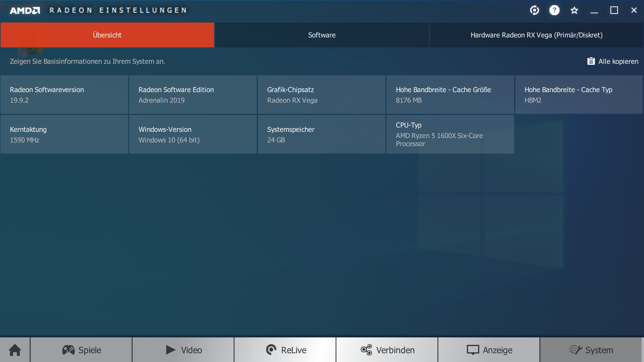Switch to the Software tab
This screenshot has height=362, width=644.
(322, 35)
